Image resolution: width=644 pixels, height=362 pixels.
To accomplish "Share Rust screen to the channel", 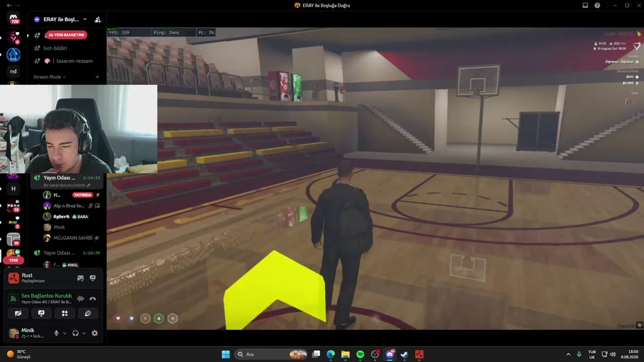I will [93, 278].
